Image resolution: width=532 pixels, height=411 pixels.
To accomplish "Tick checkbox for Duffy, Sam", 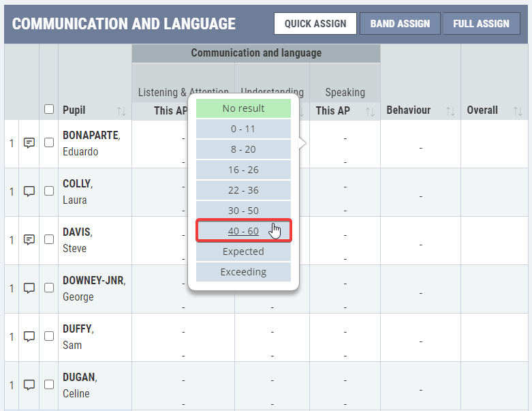I will coord(49,336).
